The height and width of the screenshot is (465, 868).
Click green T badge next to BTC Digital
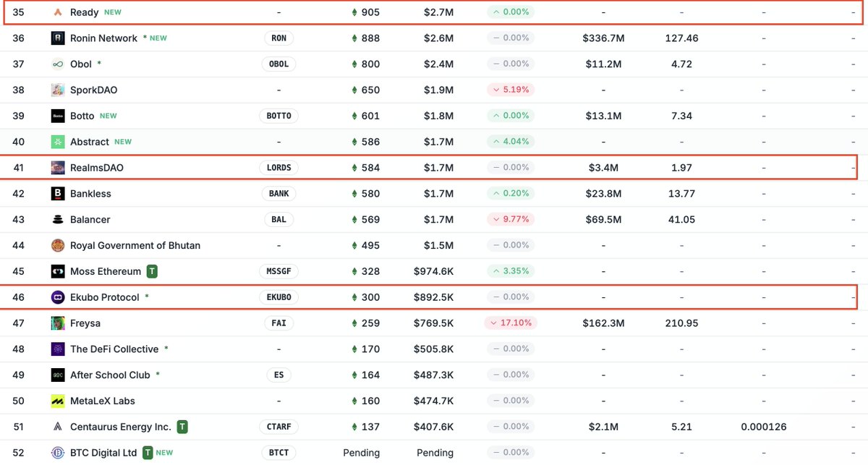(x=148, y=453)
